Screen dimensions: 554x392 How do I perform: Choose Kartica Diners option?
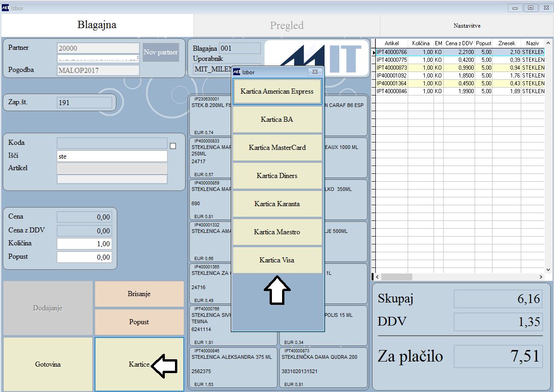coord(277,176)
